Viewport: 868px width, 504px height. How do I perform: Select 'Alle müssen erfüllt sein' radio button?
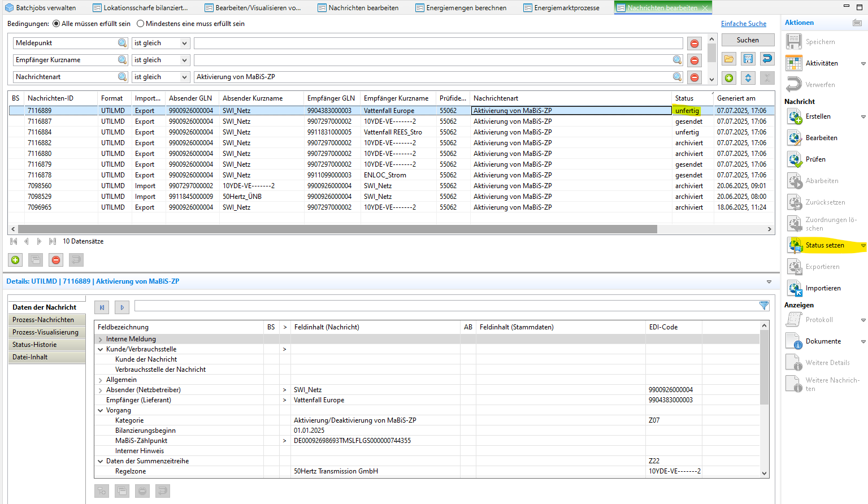56,24
